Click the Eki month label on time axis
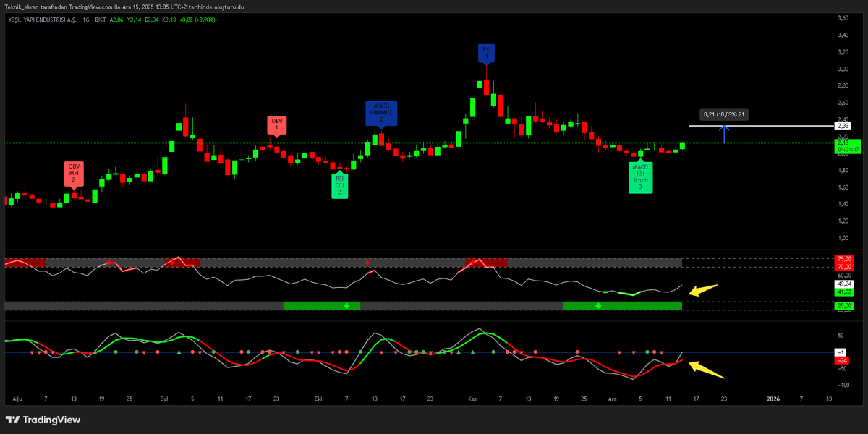This screenshot has width=868, height=434. click(x=319, y=399)
